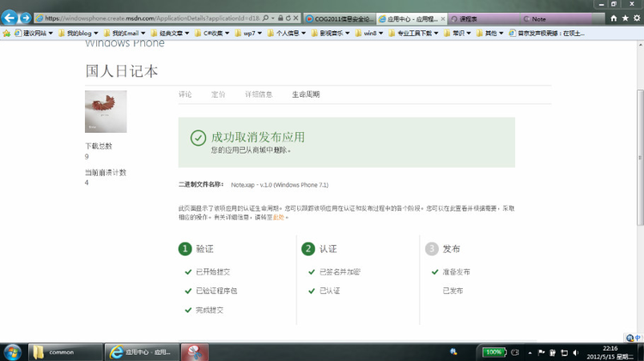Expand the C#收集 favorites folder
Image resolution: width=644 pixels, height=361 pixels.
(x=212, y=33)
